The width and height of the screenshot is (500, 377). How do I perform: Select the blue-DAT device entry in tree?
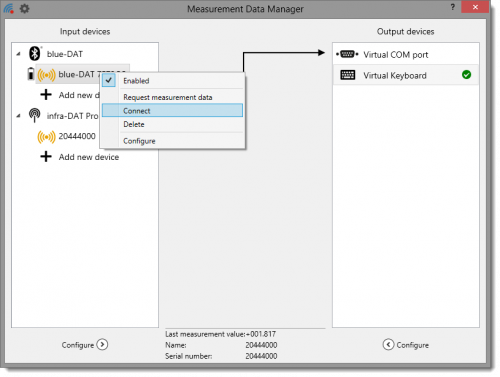click(x=79, y=74)
